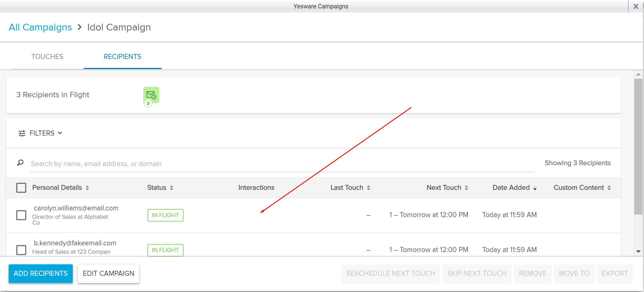Switch to the TOUCHES tab
Viewport: 644px width, 292px height.
(x=47, y=57)
